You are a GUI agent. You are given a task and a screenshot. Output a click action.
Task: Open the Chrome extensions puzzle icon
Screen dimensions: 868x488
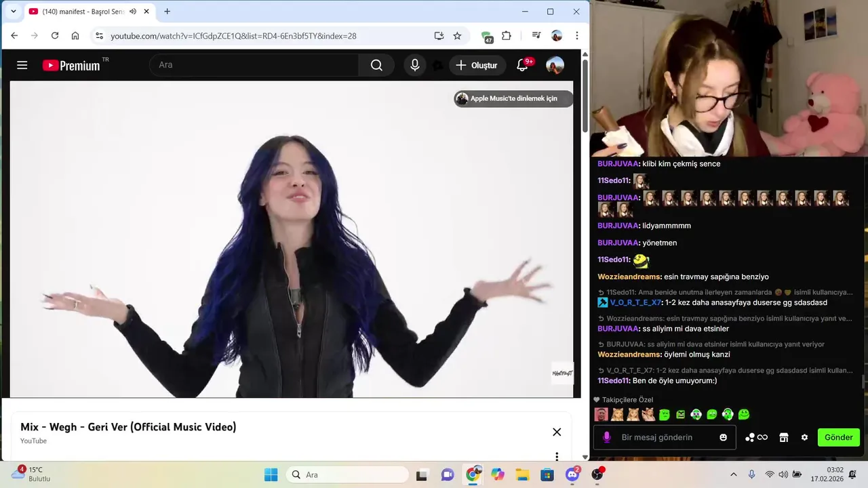[x=507, y=36]
